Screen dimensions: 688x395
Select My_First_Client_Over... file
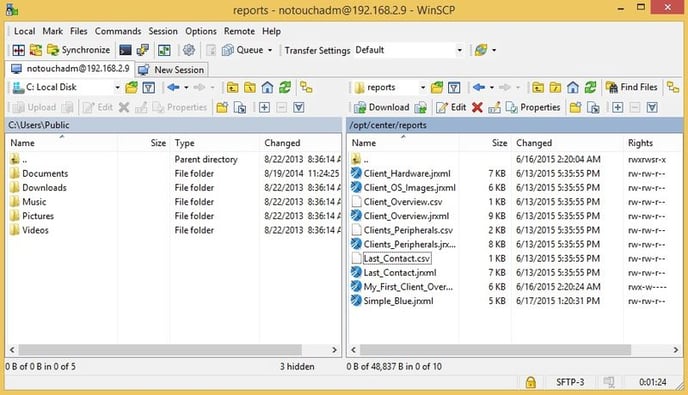(x=408, y=287)
